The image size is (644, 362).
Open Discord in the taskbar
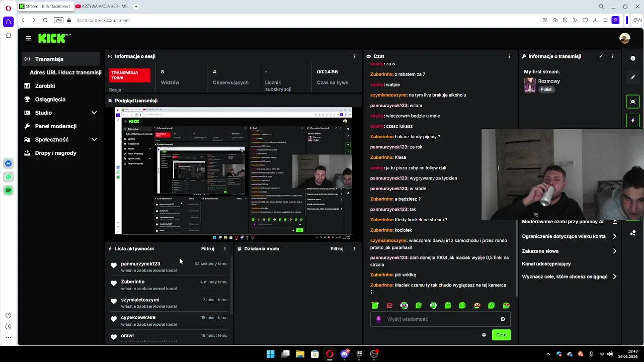pyautogui.click(x=344, y=354)
